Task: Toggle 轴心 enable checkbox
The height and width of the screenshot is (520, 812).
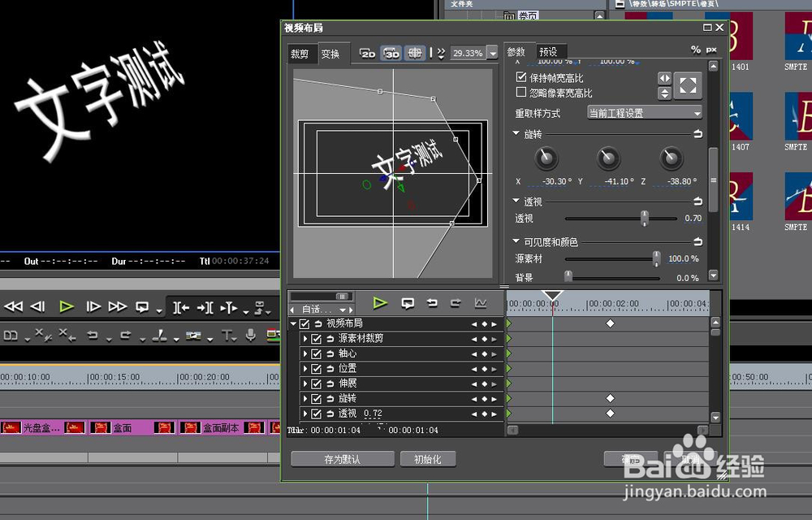Action: [x=317, y=354]
